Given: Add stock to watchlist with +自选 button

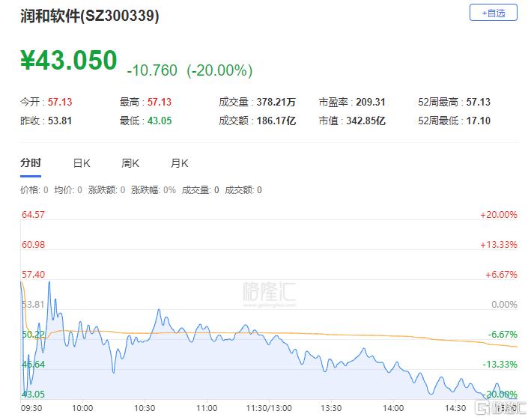Looking at the screenshot, I should [493, 13].
